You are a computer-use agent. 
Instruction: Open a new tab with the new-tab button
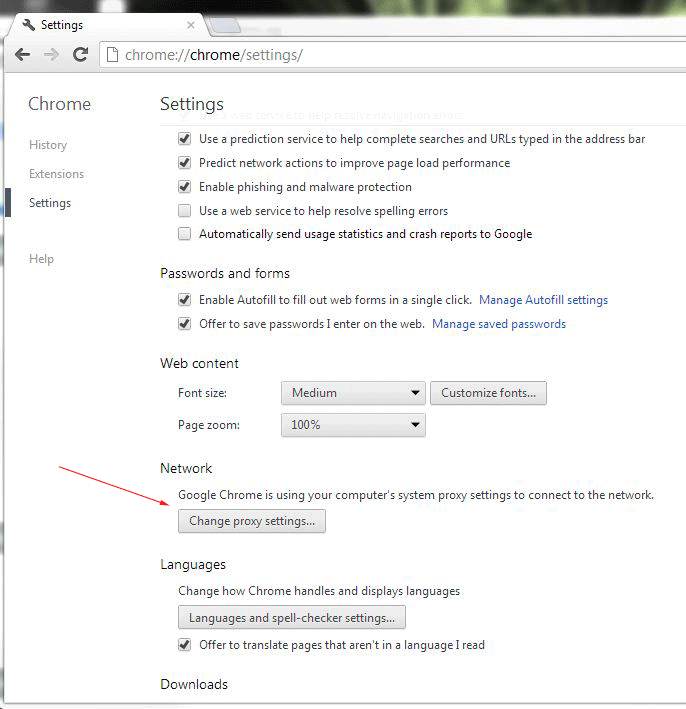(225, 26)
